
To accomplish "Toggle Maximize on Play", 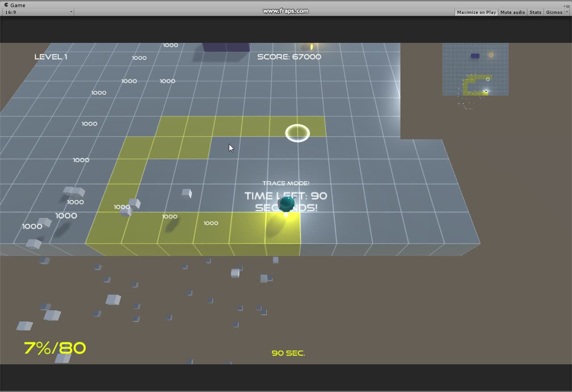I will pyautogui.click(x=476, y=12).
